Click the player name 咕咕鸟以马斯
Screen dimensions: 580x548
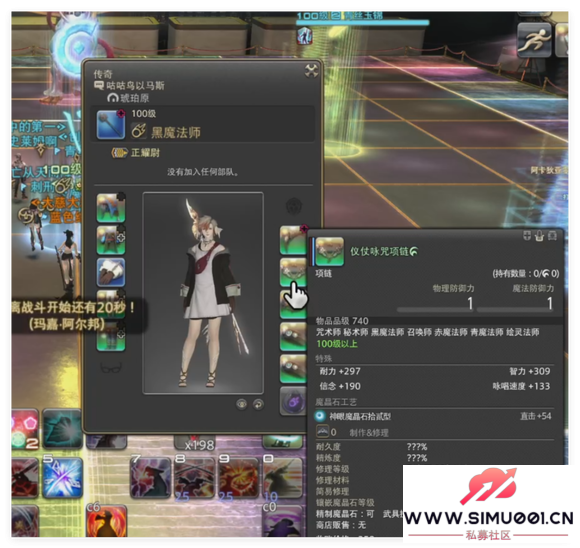click(135, 85)
